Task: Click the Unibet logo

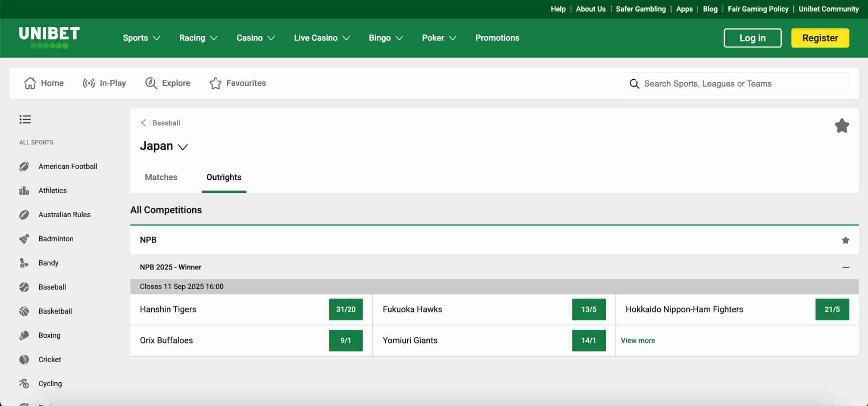Action: point(49,37)
